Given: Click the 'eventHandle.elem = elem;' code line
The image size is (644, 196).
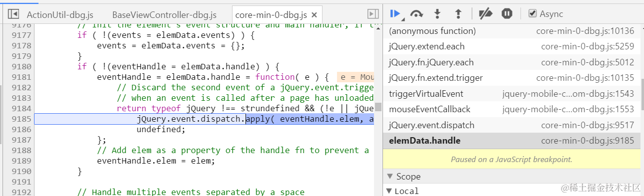Looking at the screenshot, I should pos(155,161).
